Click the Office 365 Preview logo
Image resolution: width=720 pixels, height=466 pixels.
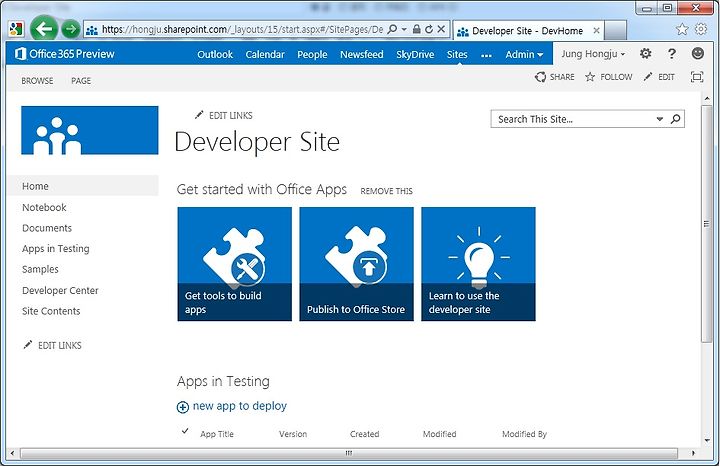click(64, 54)
